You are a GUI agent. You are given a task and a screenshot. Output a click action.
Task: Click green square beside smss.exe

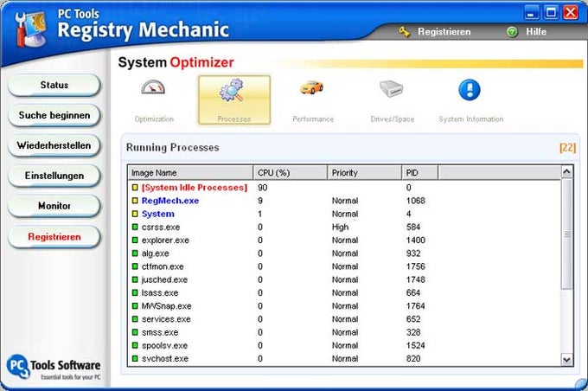point(135,332)
